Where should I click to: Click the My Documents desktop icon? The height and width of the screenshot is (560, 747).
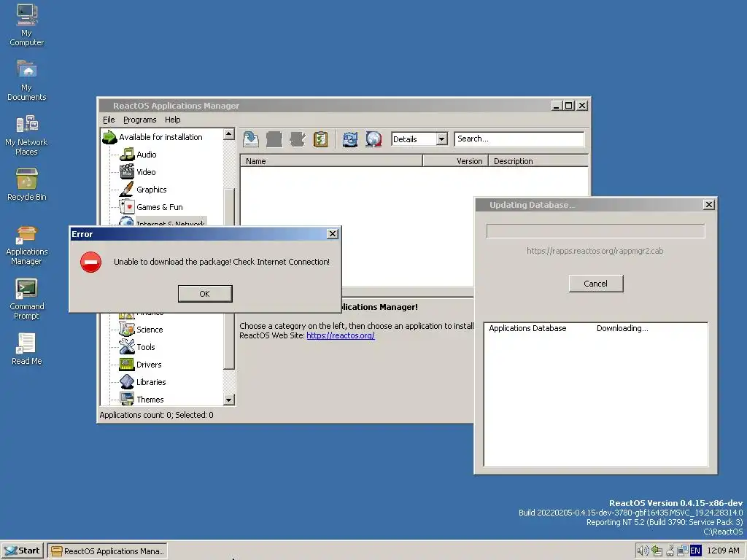click(27, 80)
